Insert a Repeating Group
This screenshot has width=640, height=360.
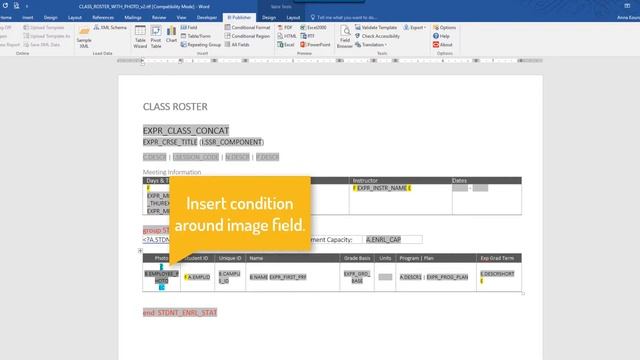click(x=201, y=44)
